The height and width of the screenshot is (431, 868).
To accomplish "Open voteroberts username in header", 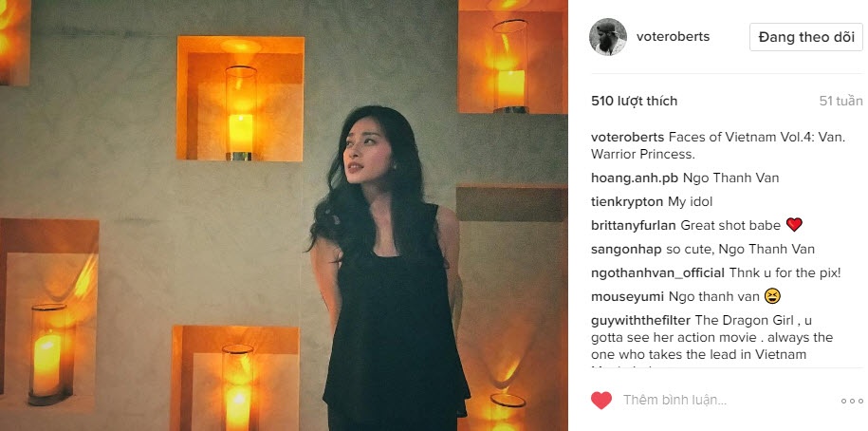I will [673, 37].
